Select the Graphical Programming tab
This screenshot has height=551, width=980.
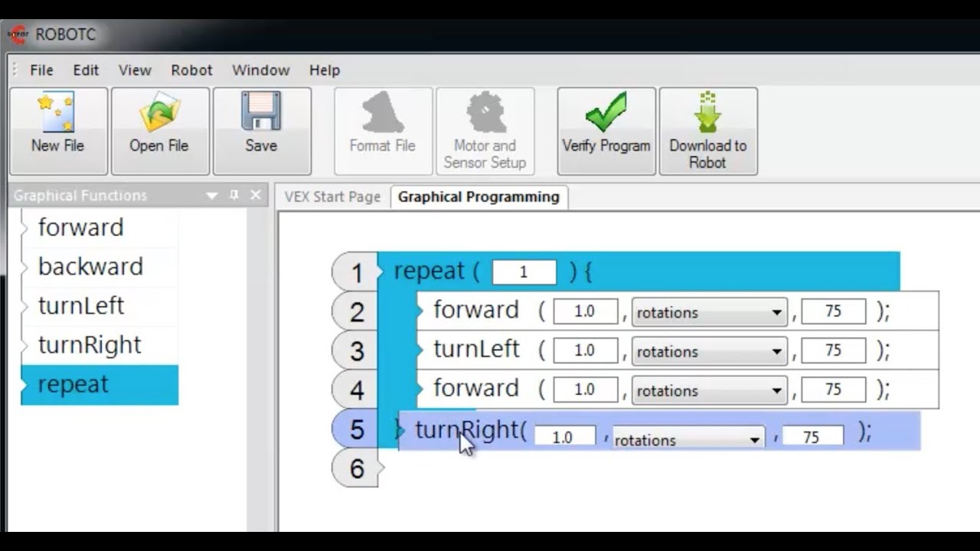point(479,197)
